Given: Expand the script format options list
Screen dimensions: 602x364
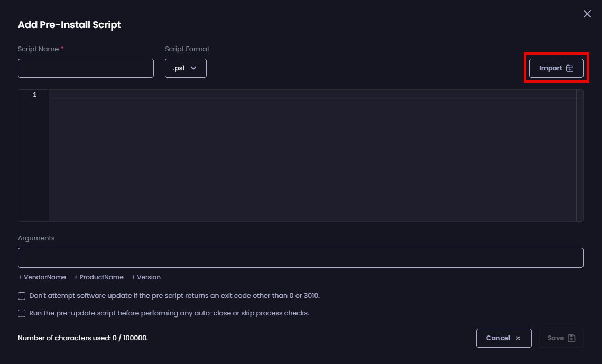Looking at the screenshot, I should [186, 68].
